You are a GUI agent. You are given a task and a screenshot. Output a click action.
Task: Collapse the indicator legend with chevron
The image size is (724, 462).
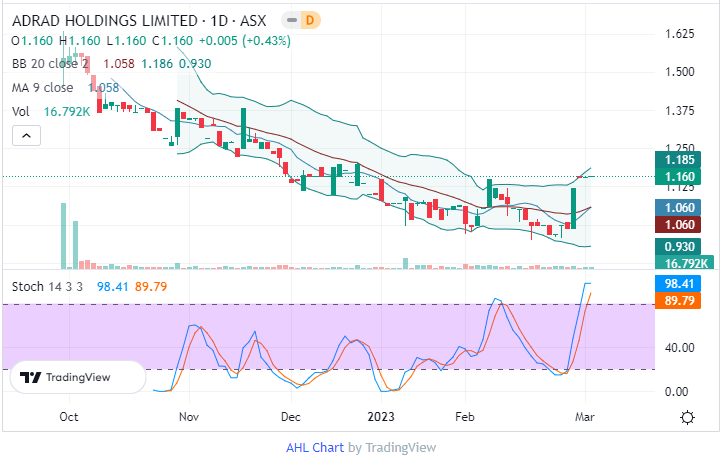click(27, 135)
